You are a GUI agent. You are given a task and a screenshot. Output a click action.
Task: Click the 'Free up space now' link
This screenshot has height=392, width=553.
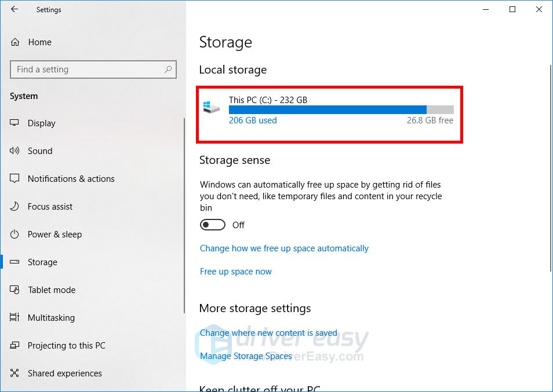click(235, 272)
